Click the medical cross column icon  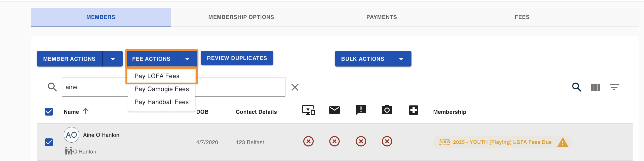pos(414,110)
